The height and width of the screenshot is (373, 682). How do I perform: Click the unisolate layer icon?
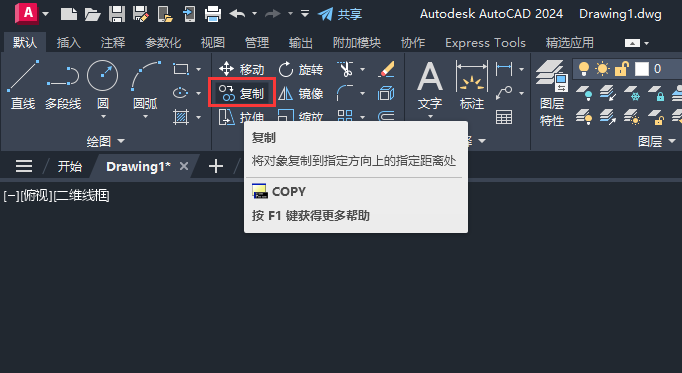click(x=608, y=117)
